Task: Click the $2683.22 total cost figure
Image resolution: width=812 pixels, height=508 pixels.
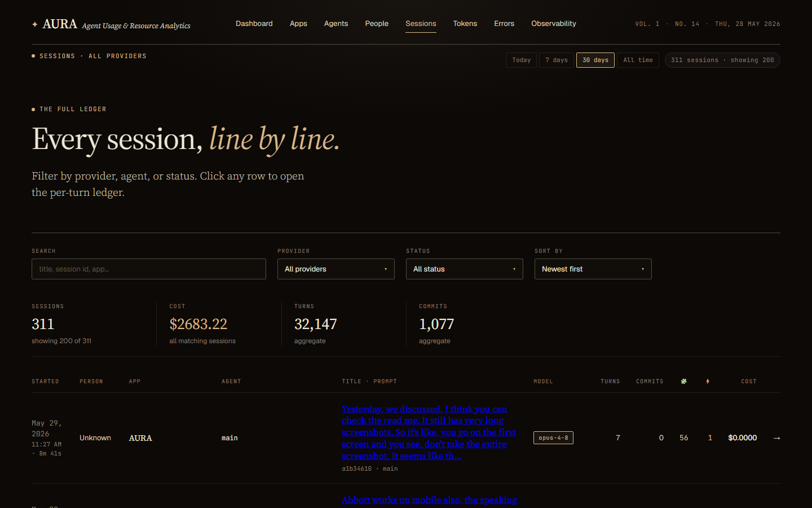Action: coord(198,324)
